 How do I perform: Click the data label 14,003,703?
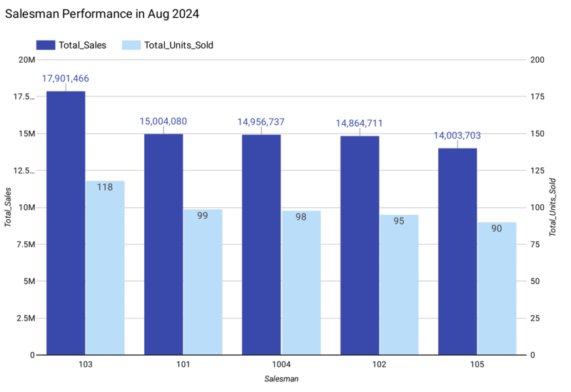point(457,136)
